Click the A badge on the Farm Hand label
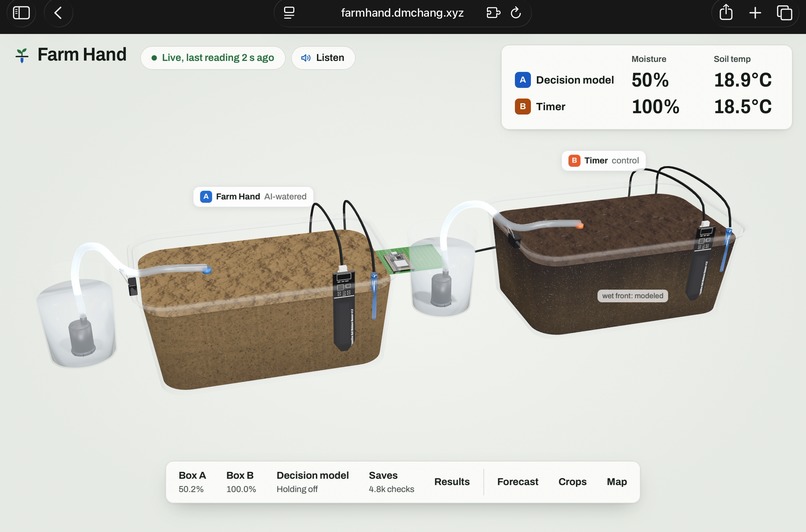The image size is (806, 532). pos(206,196)
